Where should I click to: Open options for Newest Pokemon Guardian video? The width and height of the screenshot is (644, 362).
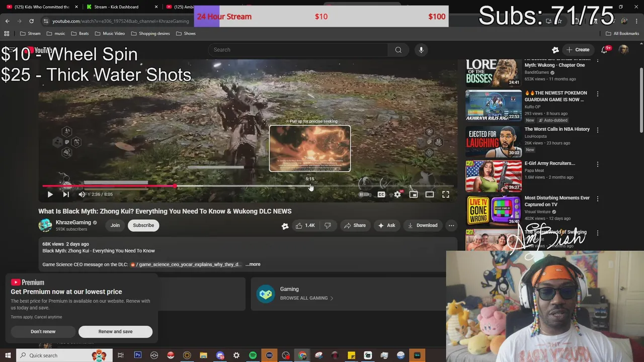(598, 94)
